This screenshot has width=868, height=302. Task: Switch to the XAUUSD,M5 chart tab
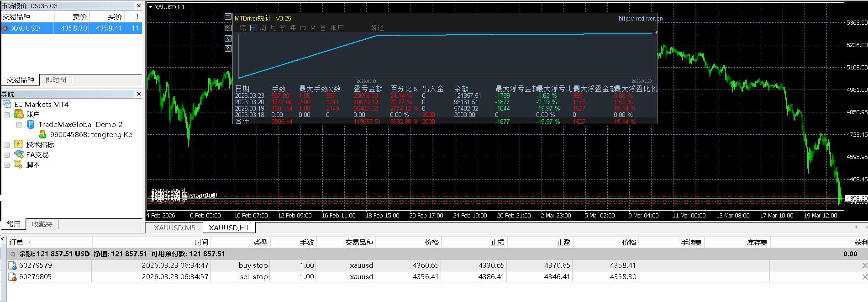(x=174, y=228)
